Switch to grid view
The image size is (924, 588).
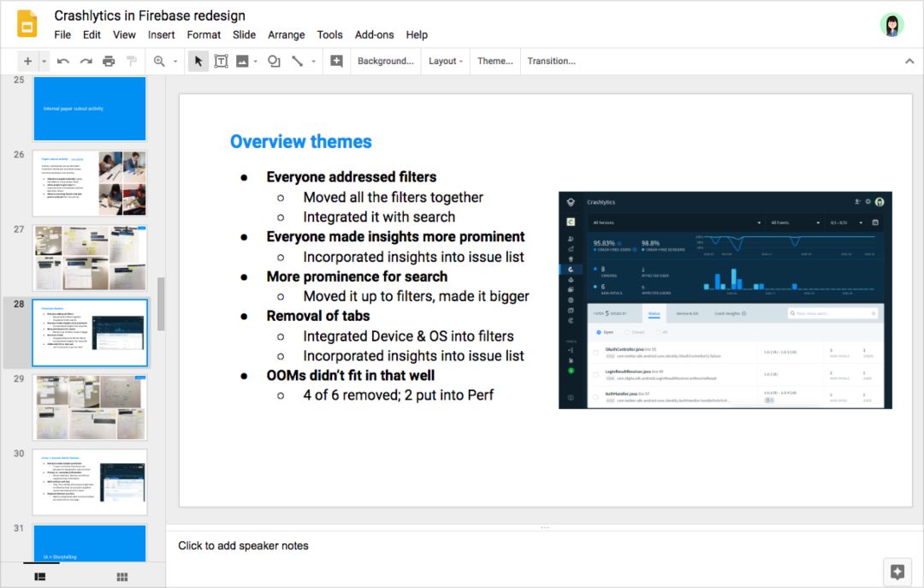coord(122,577)
